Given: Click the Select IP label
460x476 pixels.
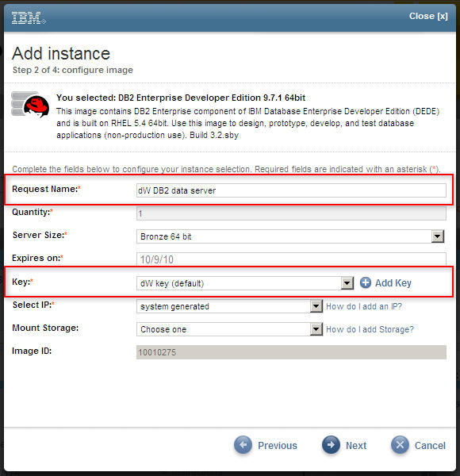Looking at the screenshot, I should [x=33, y=305].
